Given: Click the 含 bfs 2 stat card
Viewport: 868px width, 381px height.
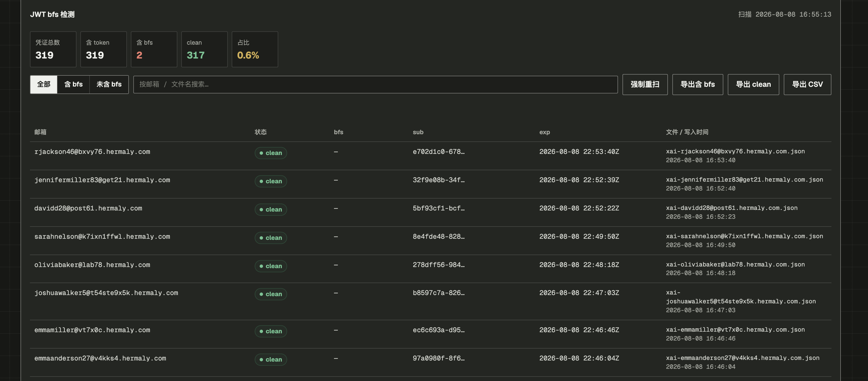Looking at the screenshot, I should (x=154, y=49).
